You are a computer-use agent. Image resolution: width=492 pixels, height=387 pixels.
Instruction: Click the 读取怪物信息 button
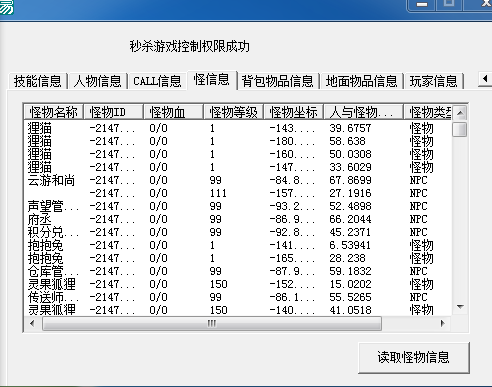413,357
